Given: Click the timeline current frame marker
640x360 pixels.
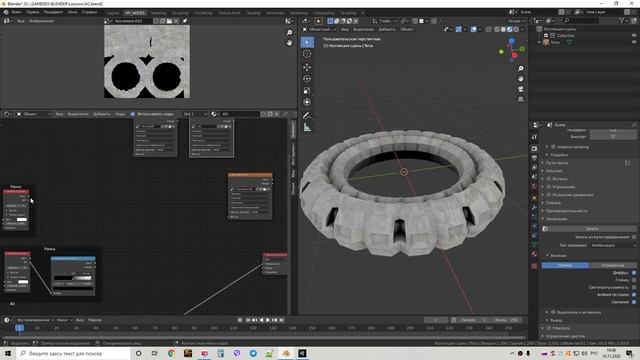Looking at the screenshot, I should [19, 328].
